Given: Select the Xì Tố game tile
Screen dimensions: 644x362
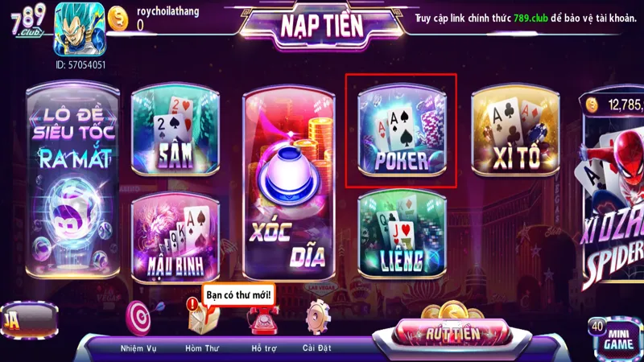Looking at the screenshot, I should click(x=515, y=130).
